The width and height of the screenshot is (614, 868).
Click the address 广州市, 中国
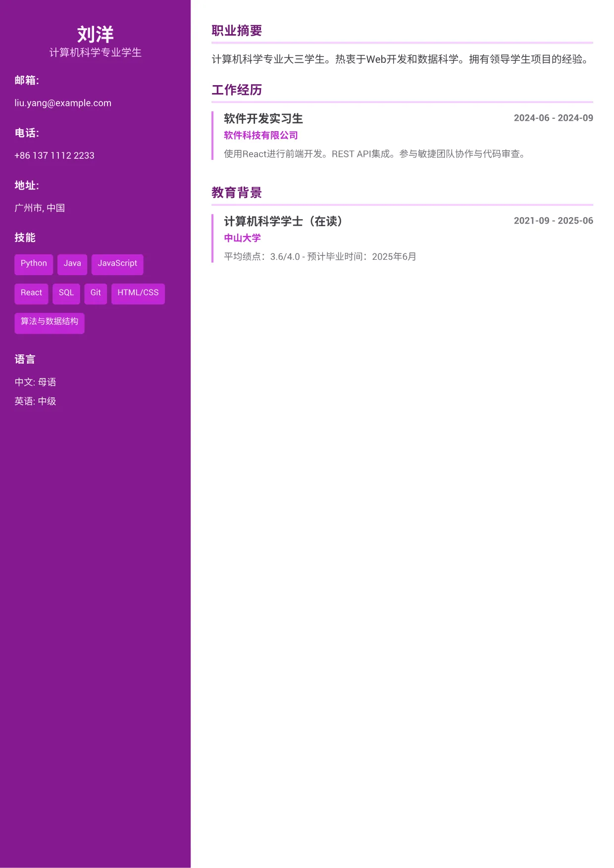click(x=40, y=208)
